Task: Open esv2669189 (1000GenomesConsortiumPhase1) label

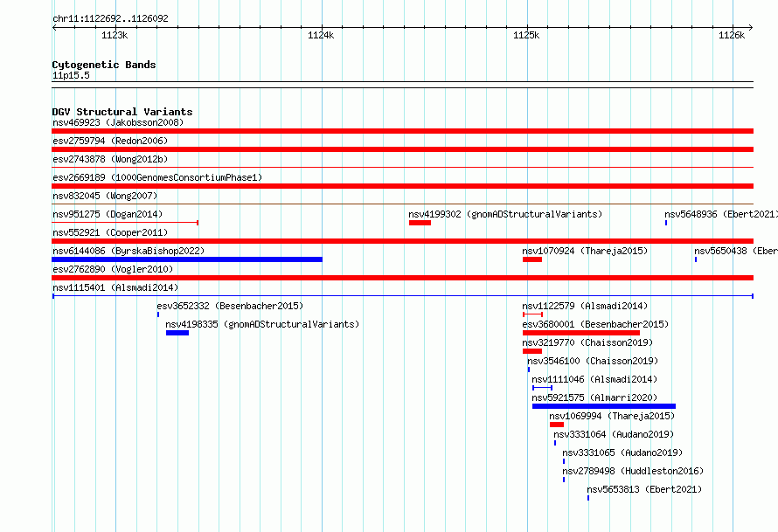Action: pos(157,177)
